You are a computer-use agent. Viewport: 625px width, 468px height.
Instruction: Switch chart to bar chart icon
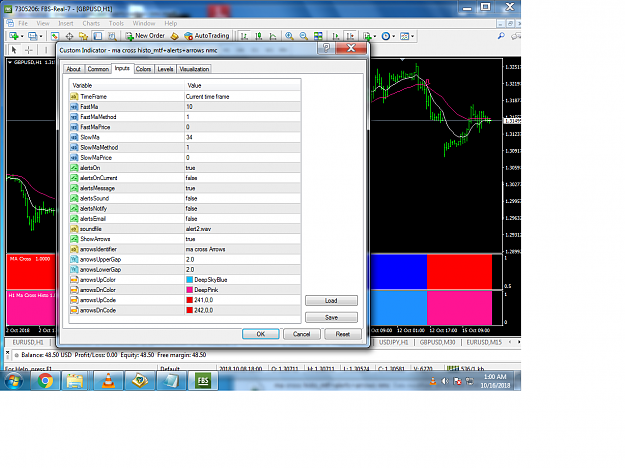[x=244, y=36]
